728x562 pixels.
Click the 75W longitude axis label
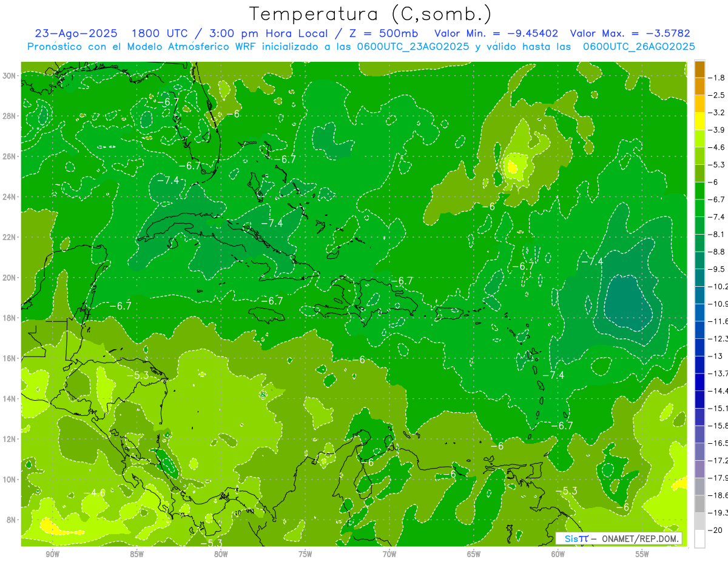pos(305,554)
